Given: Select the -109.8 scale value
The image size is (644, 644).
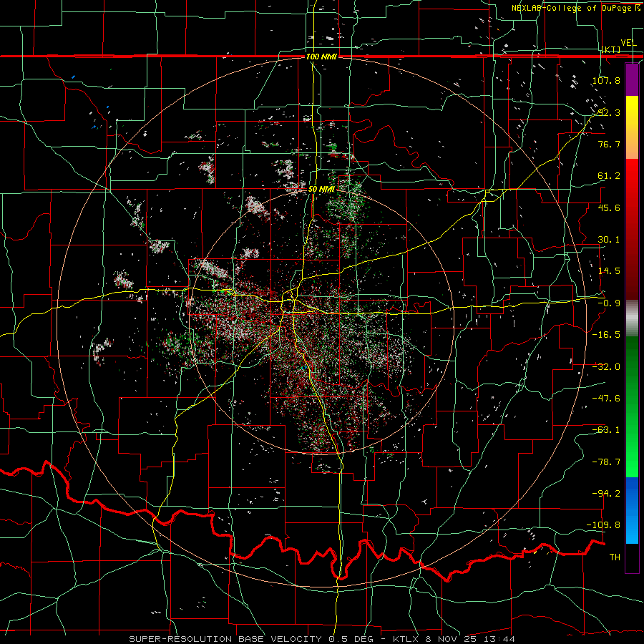Looking at the screenshot, I should (x=604, y=525).
